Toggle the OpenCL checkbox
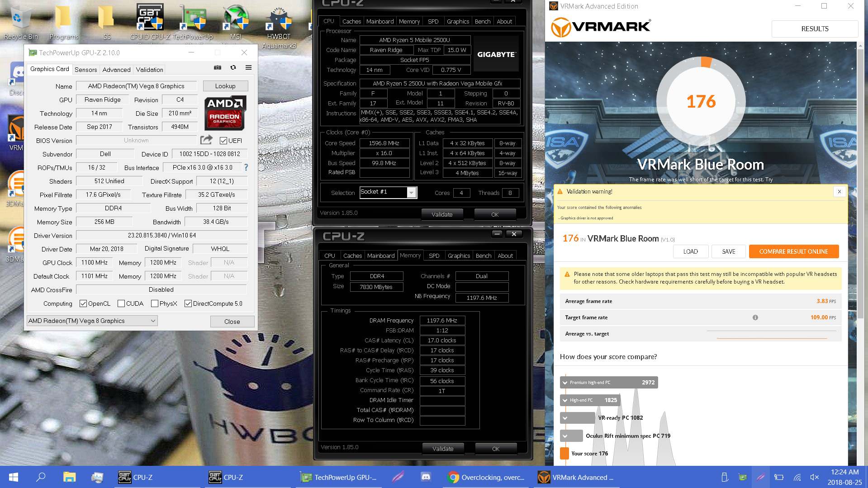The image size is (868, 488). tap(83, 303)
